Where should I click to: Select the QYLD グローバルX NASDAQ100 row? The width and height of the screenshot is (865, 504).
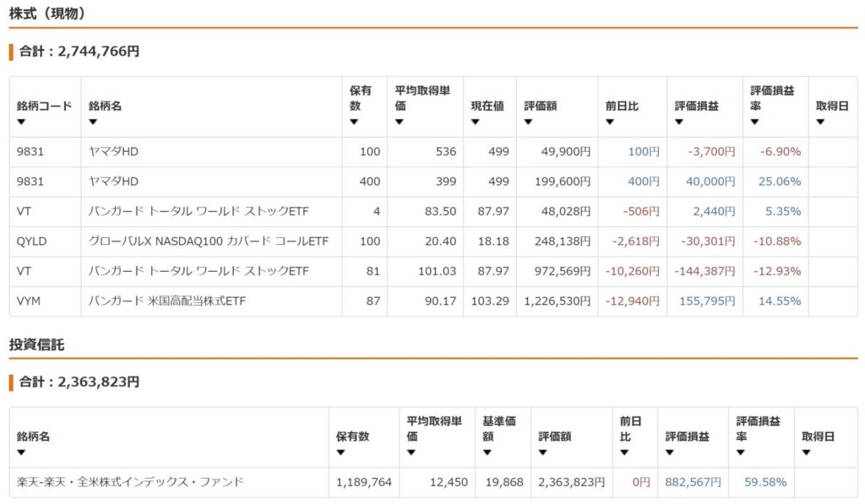(x=433, y=241)
